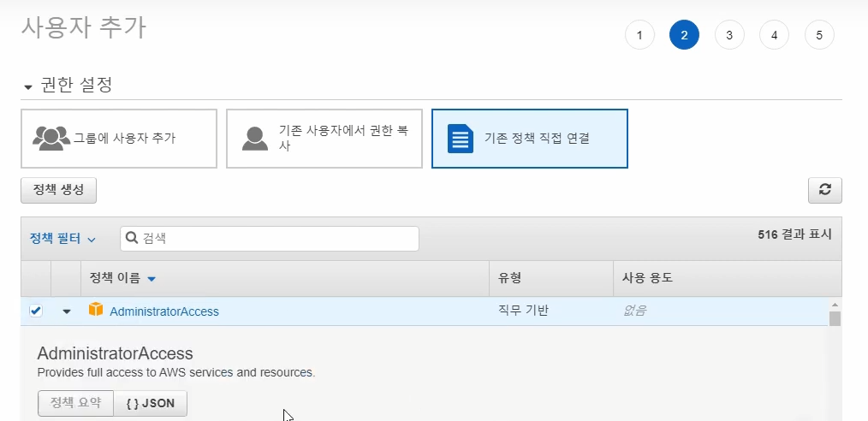
Task: Click the 사용자 추가 page heading
Action: pyautogui.click(x=84, y=27)
